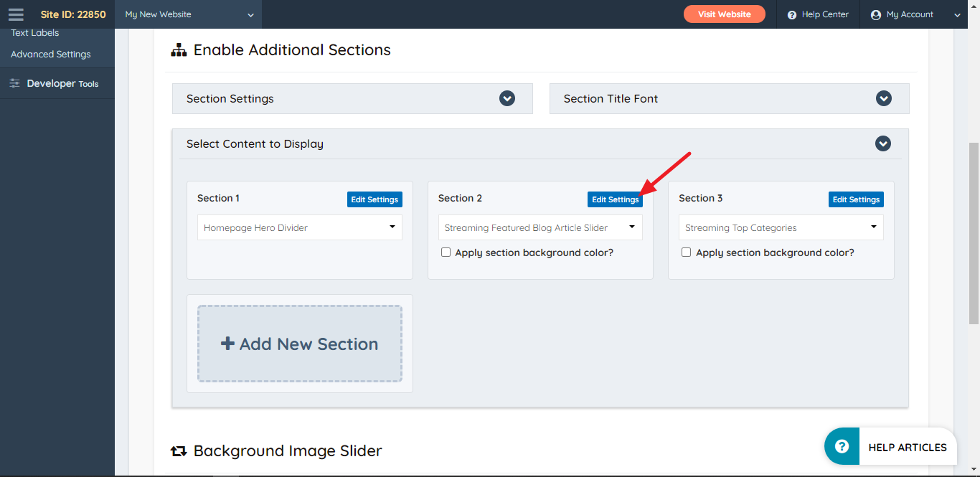
Task: Click the page vertical scrollbar
Action: 974,233
